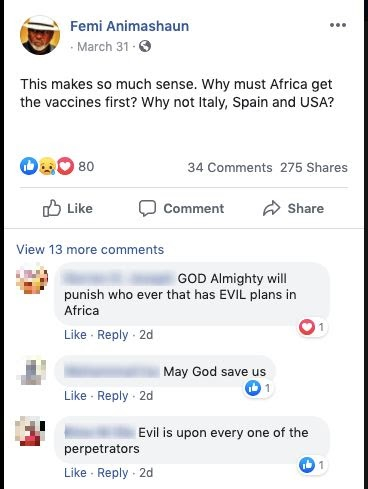Expand View 13 more comments
368x489 pixels.
click(90, 250)
